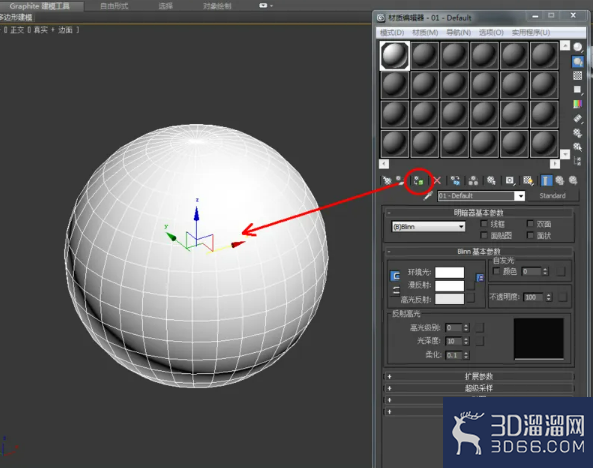Enable the 面贴图 face map checkbox
The image size is (593, 468).
483,235
